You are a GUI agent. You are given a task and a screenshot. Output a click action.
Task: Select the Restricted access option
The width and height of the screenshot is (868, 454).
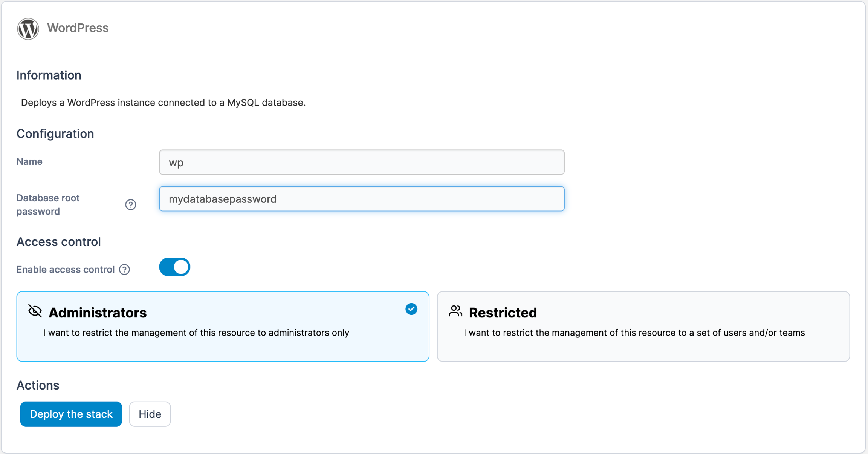click(x=643, y=326)
